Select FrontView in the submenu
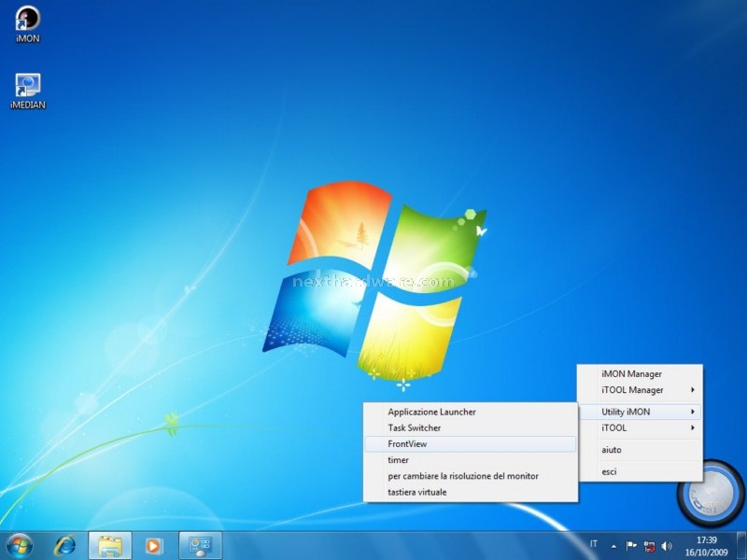Viewport: 747px width, 560px height. point(471,444)
